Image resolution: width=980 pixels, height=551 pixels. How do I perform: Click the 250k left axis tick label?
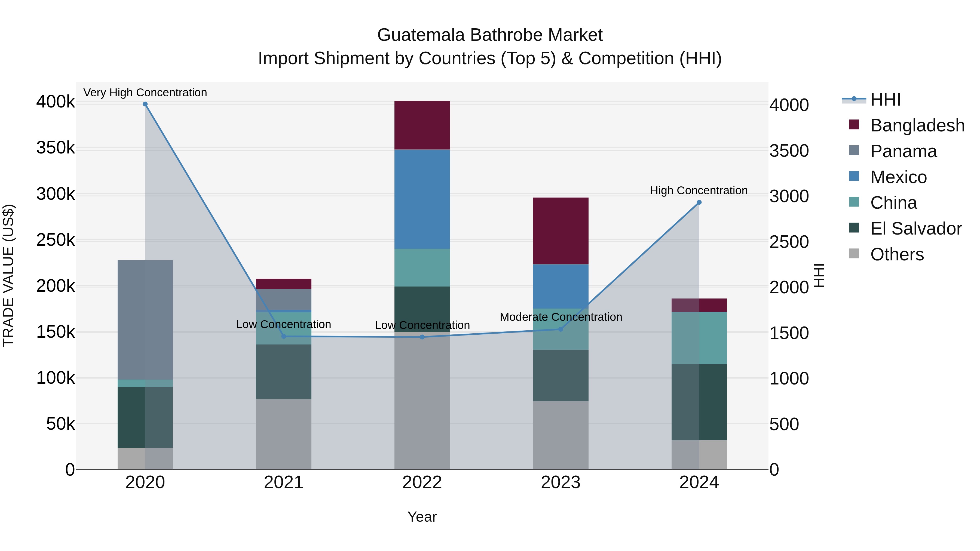(56, 239)
